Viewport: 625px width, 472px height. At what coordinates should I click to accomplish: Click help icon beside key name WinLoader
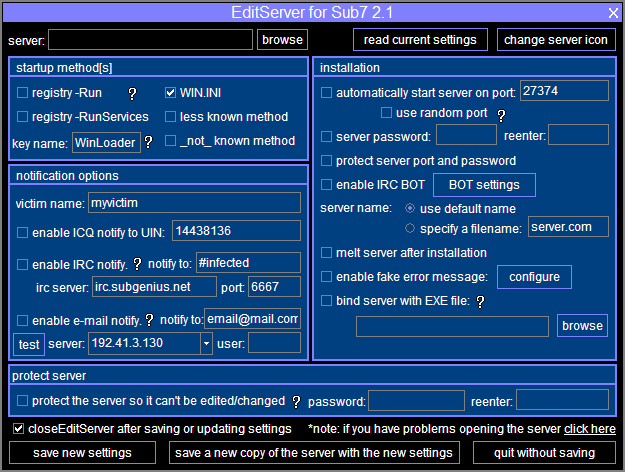(x=148, y=142)
